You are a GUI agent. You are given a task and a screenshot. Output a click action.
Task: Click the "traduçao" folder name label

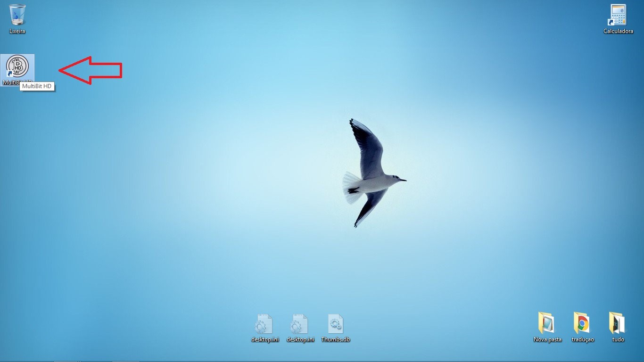583,339
